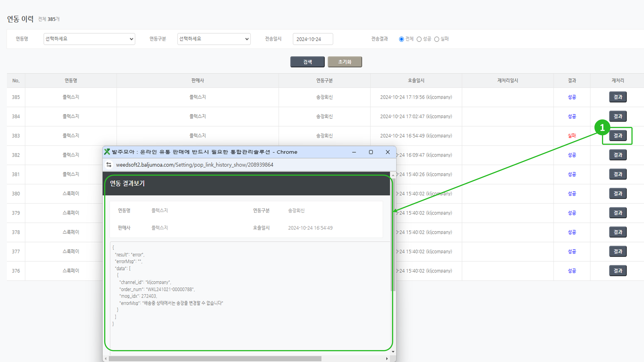644x362 pixels.
Task: Close the 연동 결과보기 popup window
Action: [x=388, y=152]
